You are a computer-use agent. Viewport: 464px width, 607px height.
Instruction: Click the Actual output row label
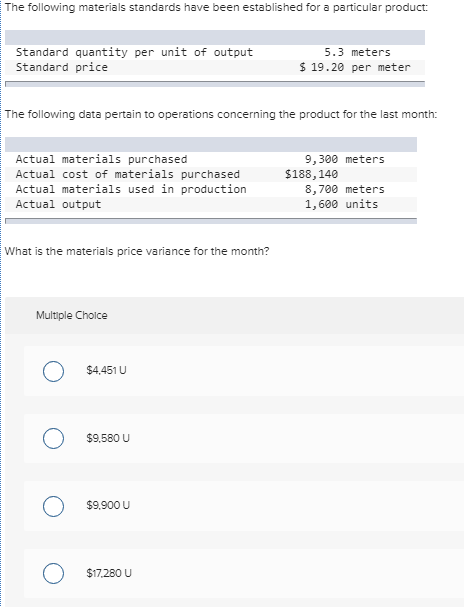coord(58,204)
